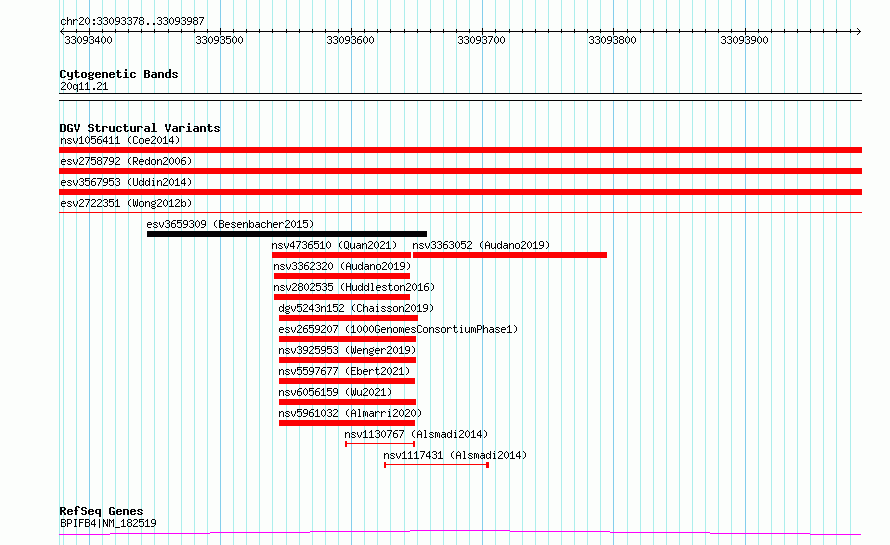
Task: Click the red bar under esv2758792
Action: [x=460, y=171]
